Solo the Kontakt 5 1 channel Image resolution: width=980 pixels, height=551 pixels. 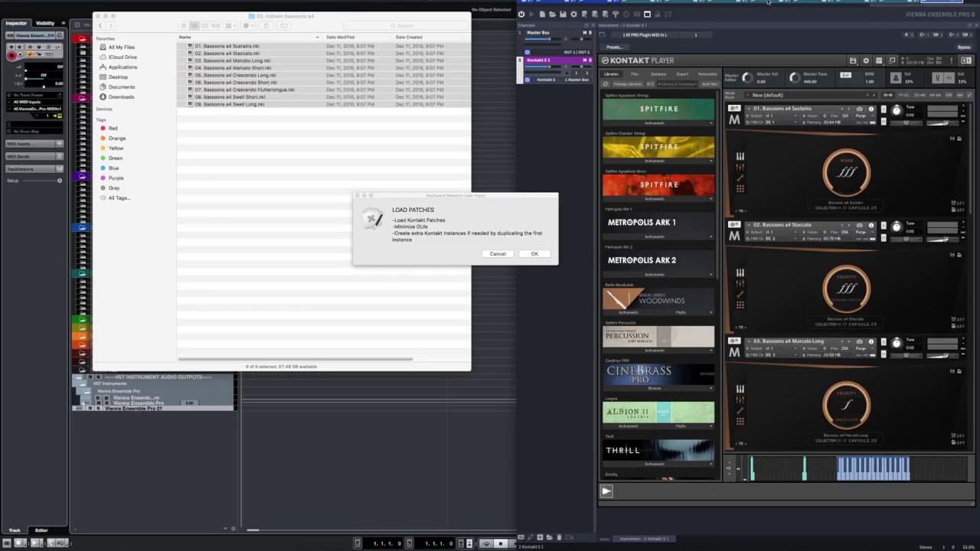(590, 60)
